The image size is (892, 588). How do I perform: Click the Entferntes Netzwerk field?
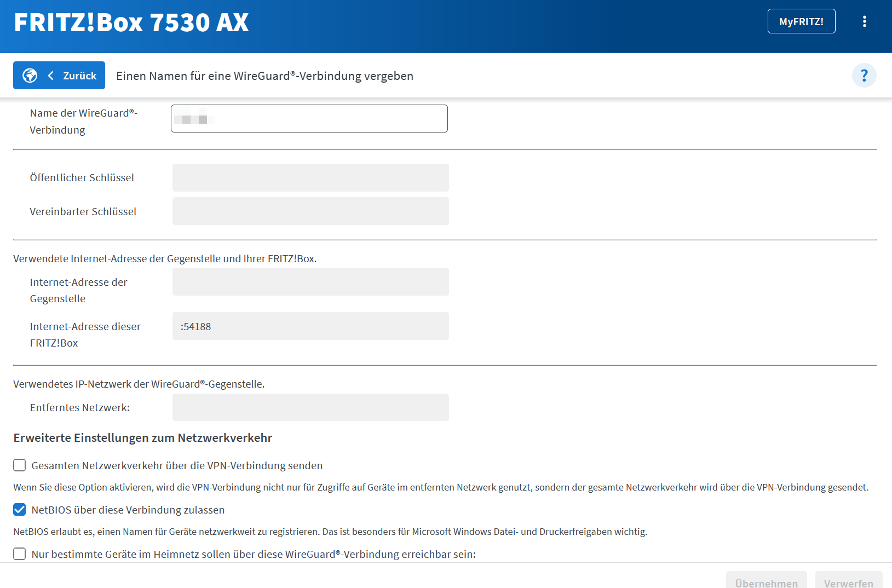pyautogui.click(x=310, y=407)
